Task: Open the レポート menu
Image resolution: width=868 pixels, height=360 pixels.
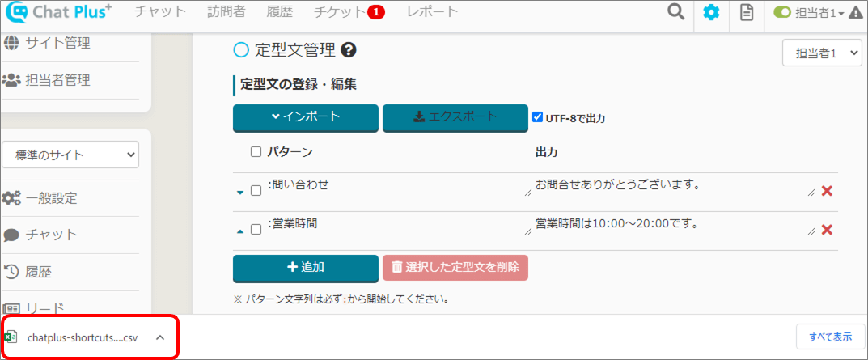Action: click(432, 12)
